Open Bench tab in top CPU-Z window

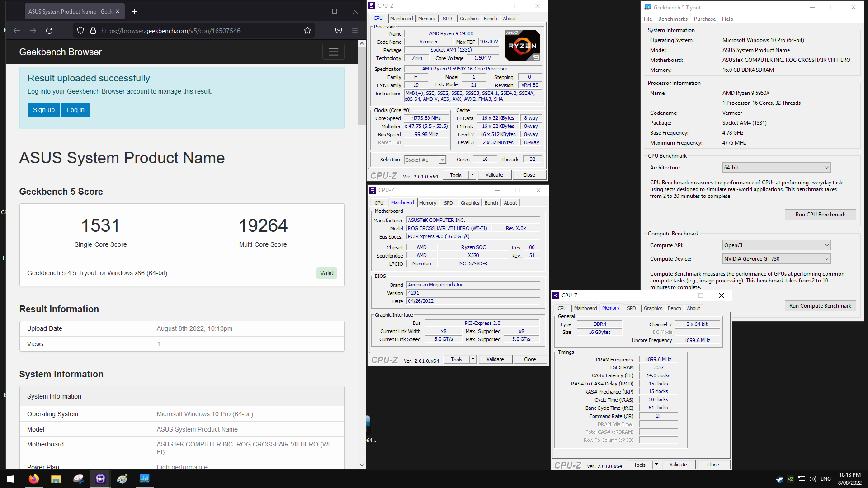tap(490, 19)
